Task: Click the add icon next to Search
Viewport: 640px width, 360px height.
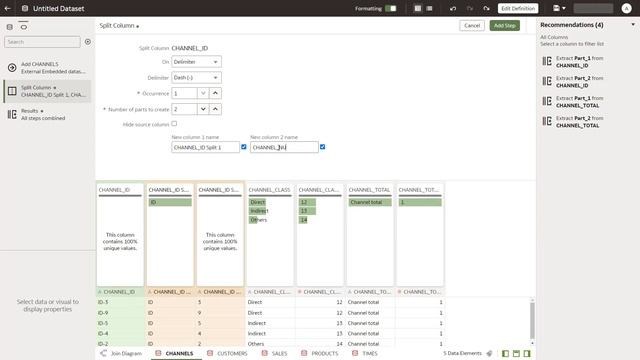Action: pyautogui.click(x=88, y=42)
